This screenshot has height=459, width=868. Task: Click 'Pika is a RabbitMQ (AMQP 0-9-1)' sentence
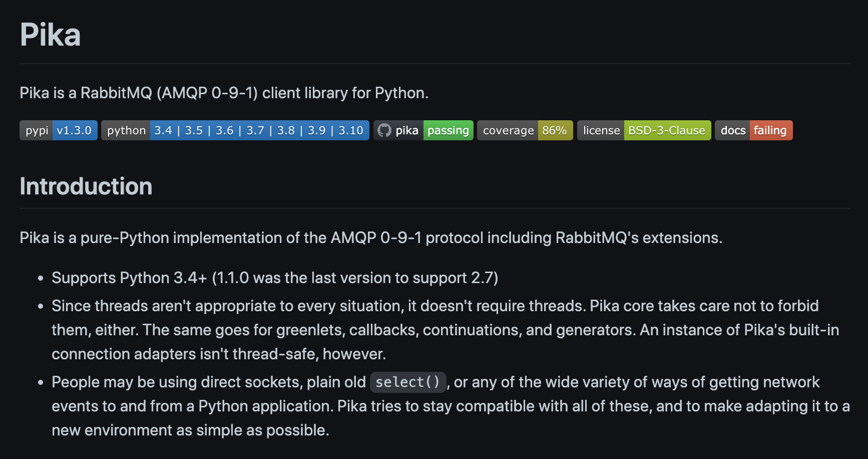click(224, 93)
